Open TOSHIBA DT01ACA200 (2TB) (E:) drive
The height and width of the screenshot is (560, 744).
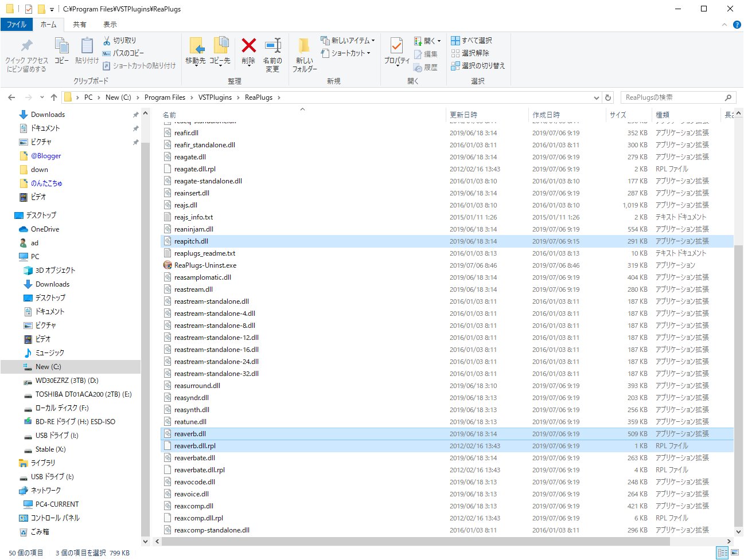[x=83, y=394]
